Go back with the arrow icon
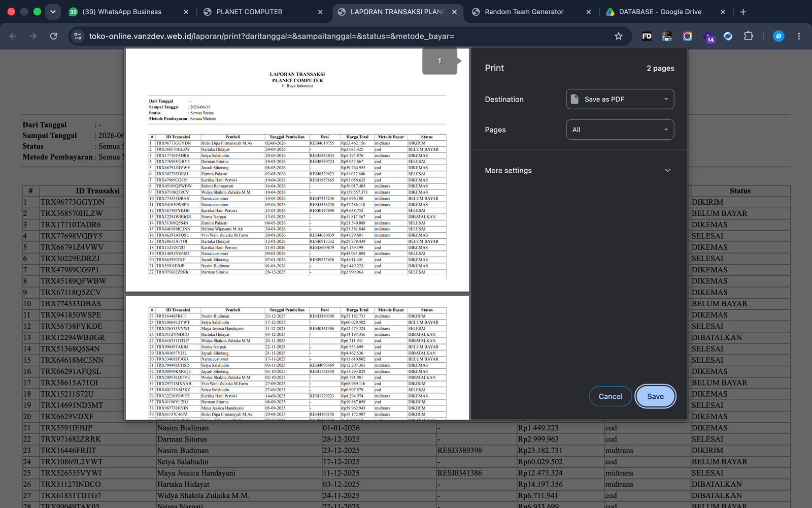 [x=13, y=36]
